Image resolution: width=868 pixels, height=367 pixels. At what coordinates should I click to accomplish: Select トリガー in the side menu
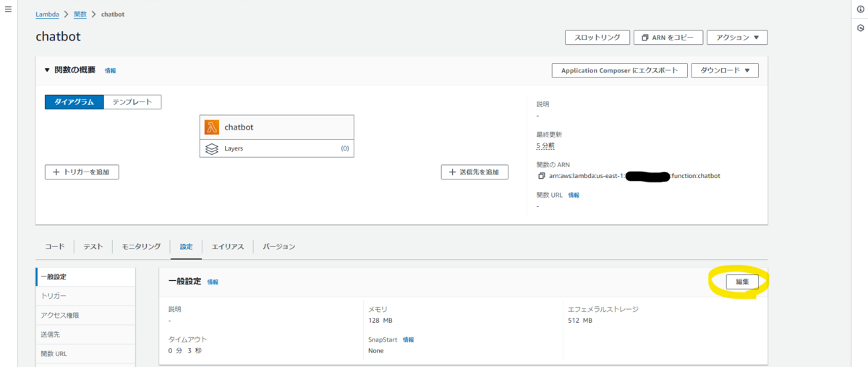click(85, 296)
